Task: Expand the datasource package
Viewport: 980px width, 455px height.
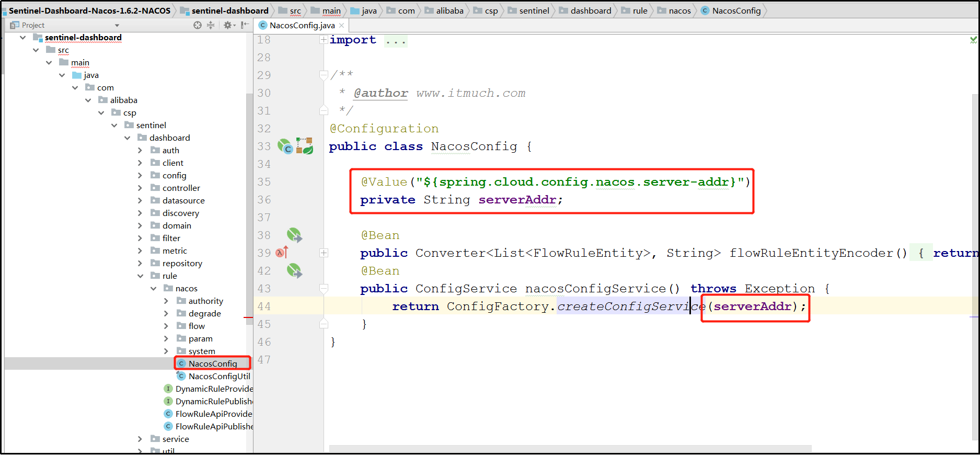Action: pyautogui.click(x=140, y=201)
